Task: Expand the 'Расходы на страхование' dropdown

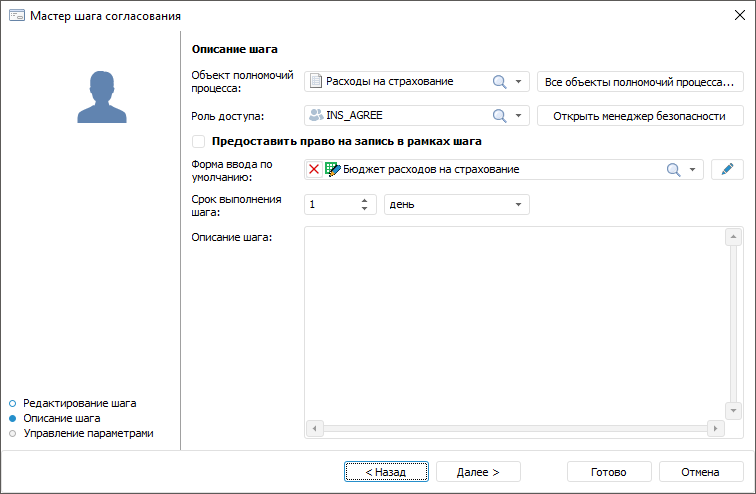Action: [519, 82]
